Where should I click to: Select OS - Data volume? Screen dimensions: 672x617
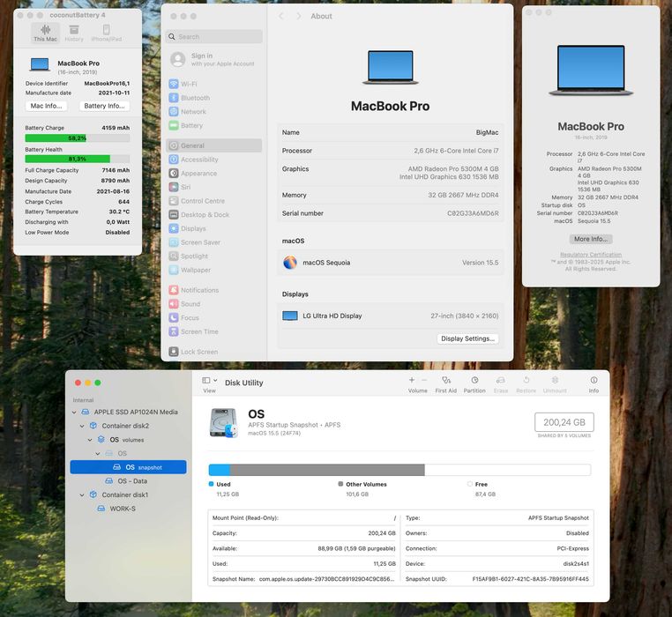(128, 481)
